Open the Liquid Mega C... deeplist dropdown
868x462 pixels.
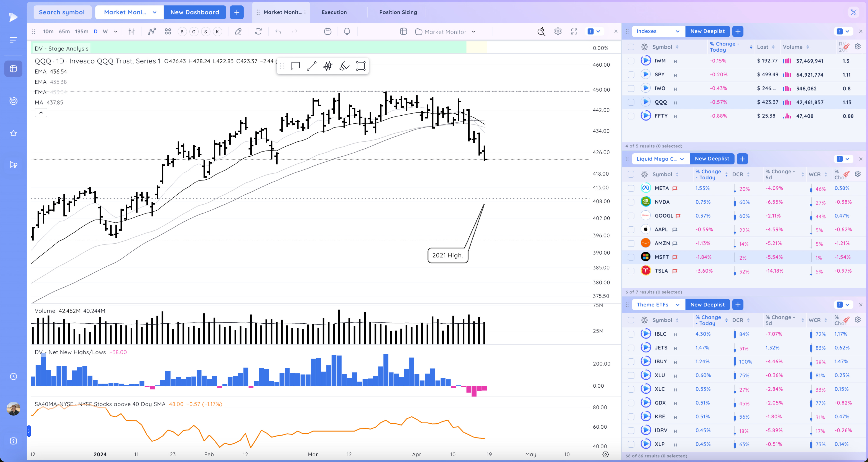coord(660,159)
